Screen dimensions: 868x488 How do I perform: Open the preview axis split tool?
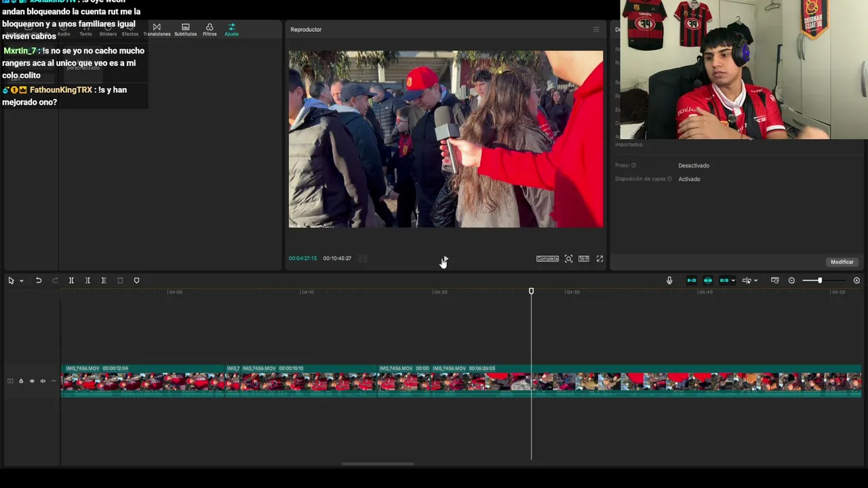[747, 281]
